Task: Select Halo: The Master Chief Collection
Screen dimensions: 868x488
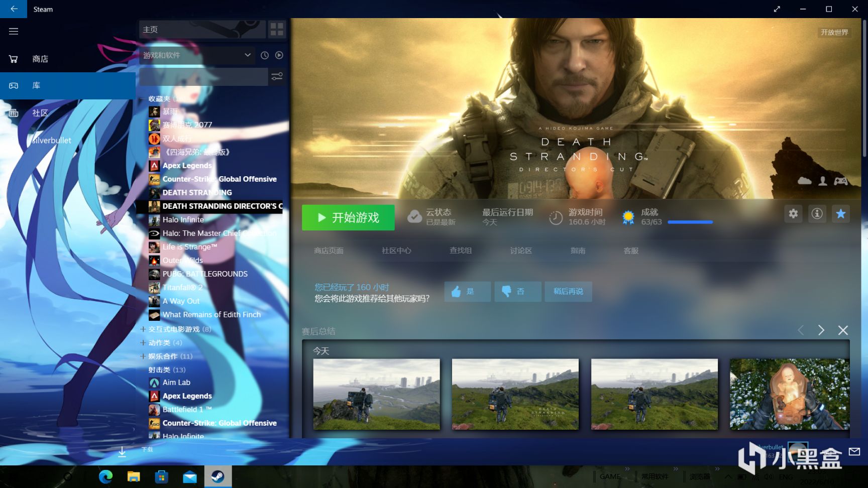Action: pos(219,233)
